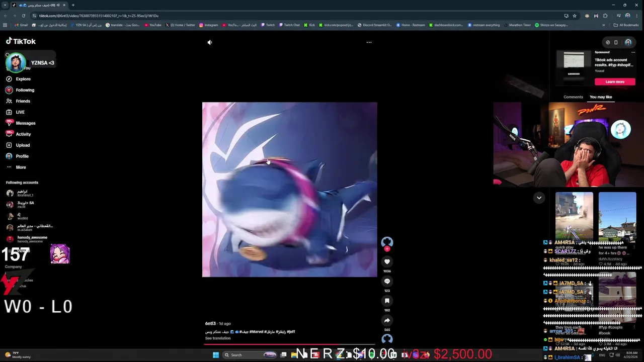
Task: Open the 6ntl3 creator username
Action: pos(210,323)
